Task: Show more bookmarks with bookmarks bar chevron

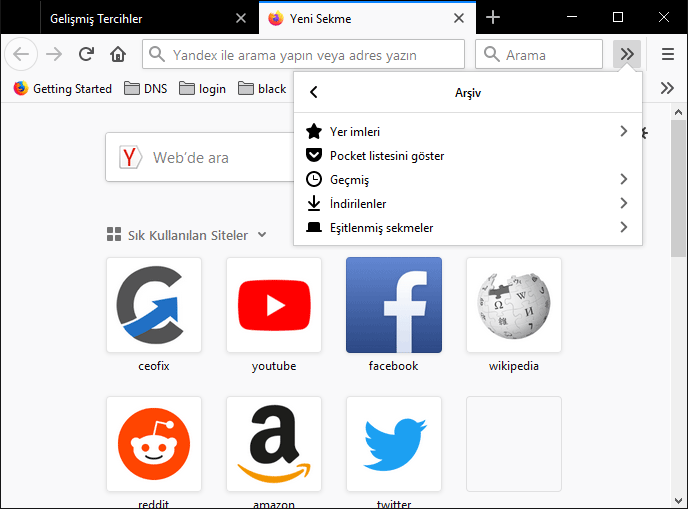Action: (667, 88)
